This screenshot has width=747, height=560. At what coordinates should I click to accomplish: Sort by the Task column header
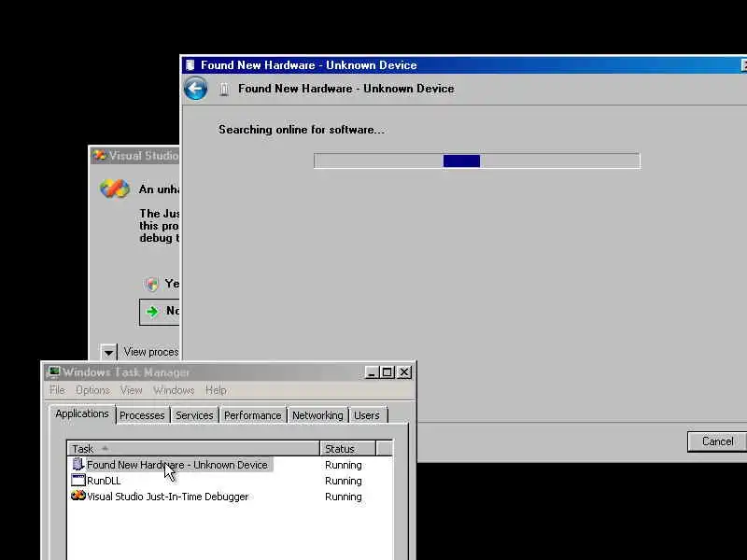tap(193, 449)
